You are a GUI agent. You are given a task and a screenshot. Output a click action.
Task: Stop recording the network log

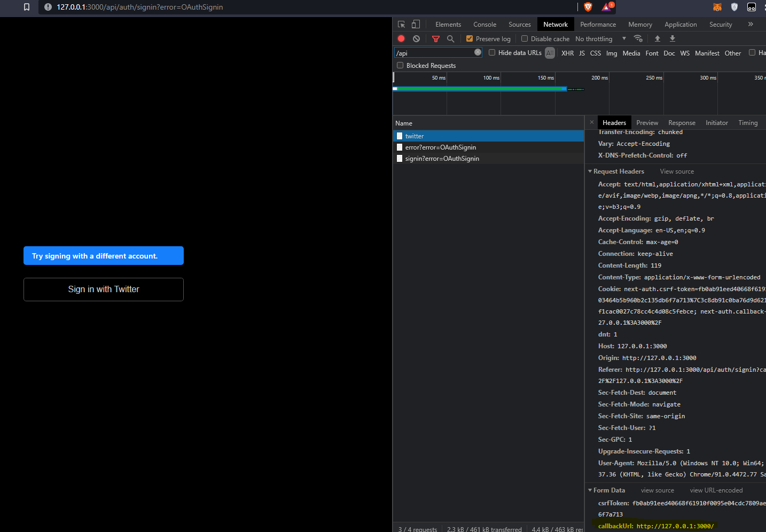click(401, 38)
